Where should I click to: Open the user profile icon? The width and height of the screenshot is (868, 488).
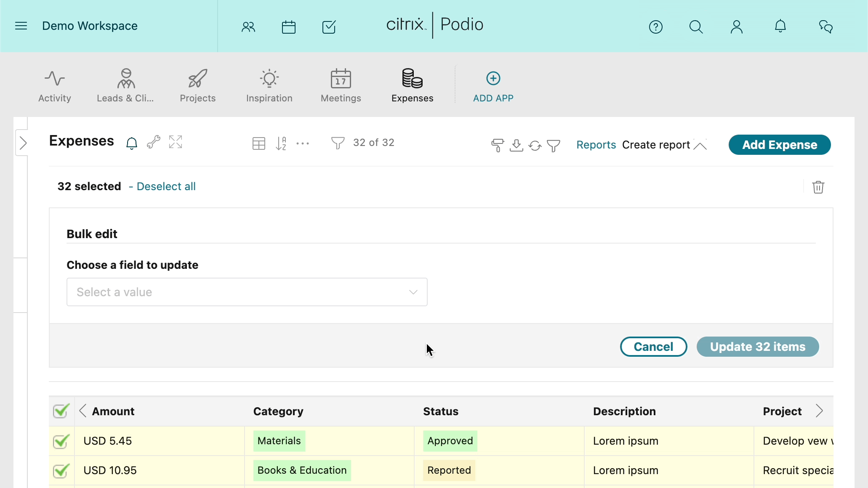(x=736, y=27)
